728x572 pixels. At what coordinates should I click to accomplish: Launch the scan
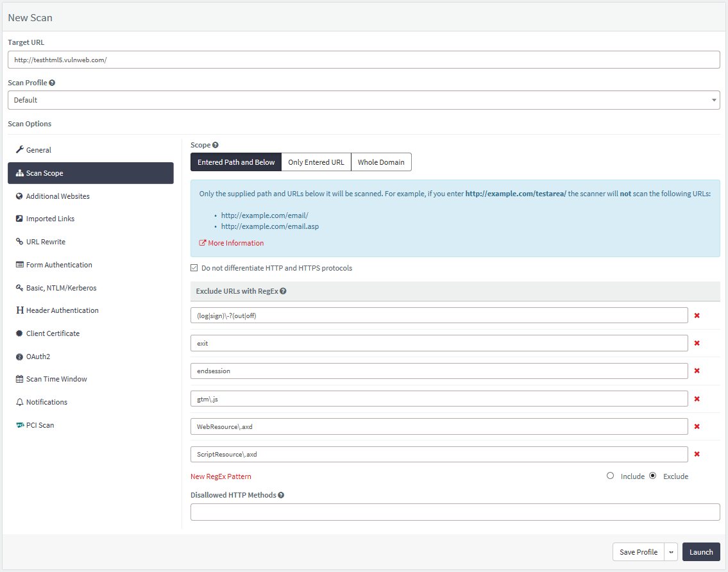tap(701, 552)
